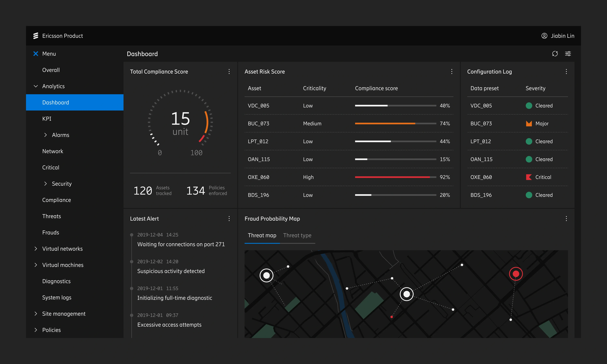
Task: Click the Jiabin Lin user profile icon
Action: pos(544,36)
